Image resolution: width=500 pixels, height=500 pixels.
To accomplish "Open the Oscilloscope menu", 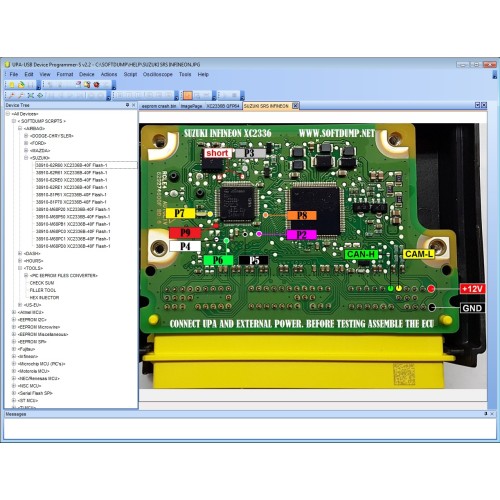I will (158, 74).
